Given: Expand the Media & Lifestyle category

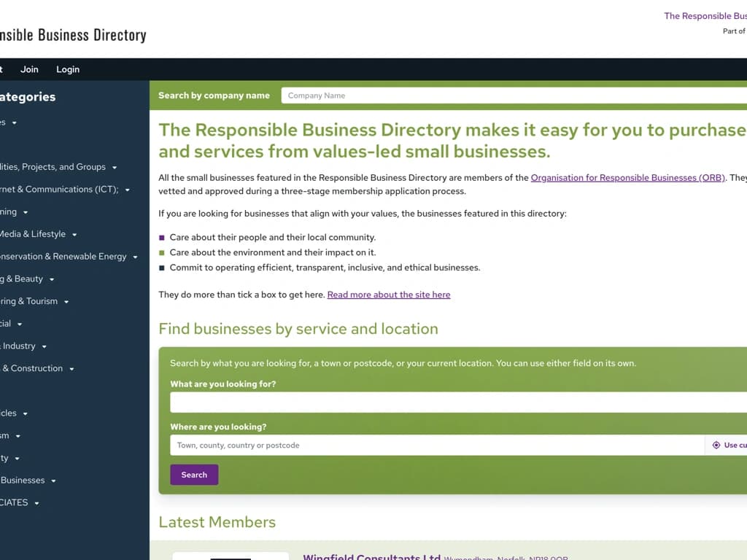Looking at the screenshot, I should (x=74, y=235).
